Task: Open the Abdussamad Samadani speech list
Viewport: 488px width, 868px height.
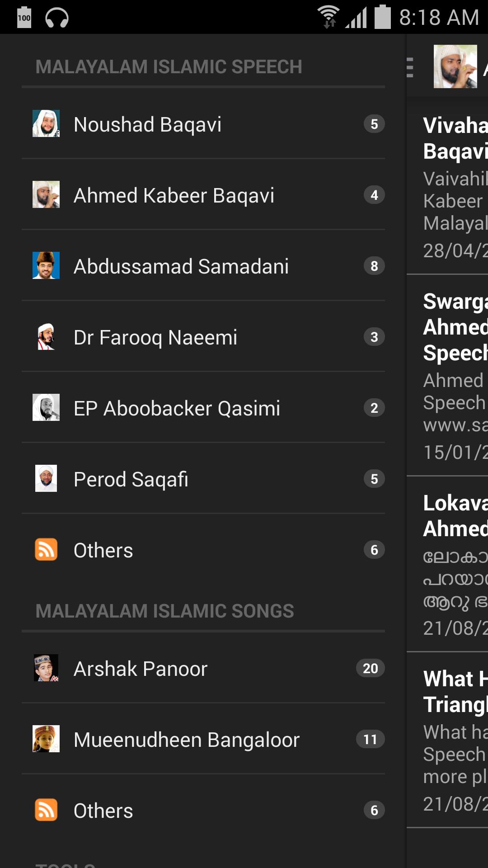Action: [x=181, y=266]
